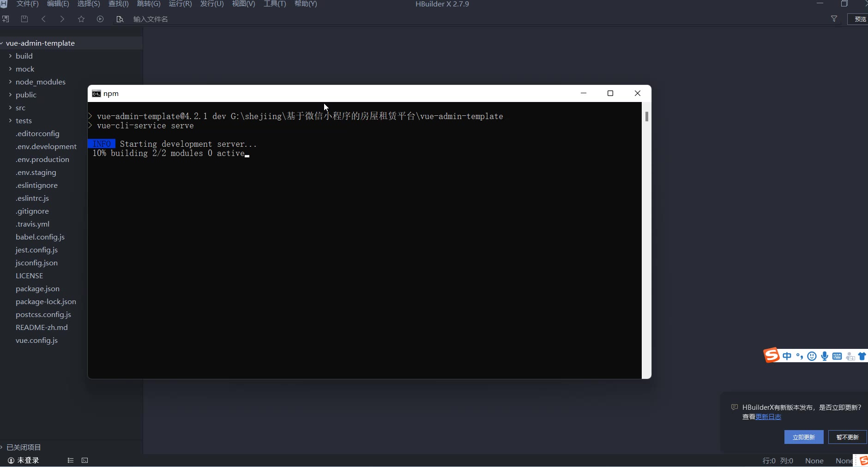Screen dimensions: 868x467
Task: Expand the node_modules folder
Action: (x=10, y=82)
